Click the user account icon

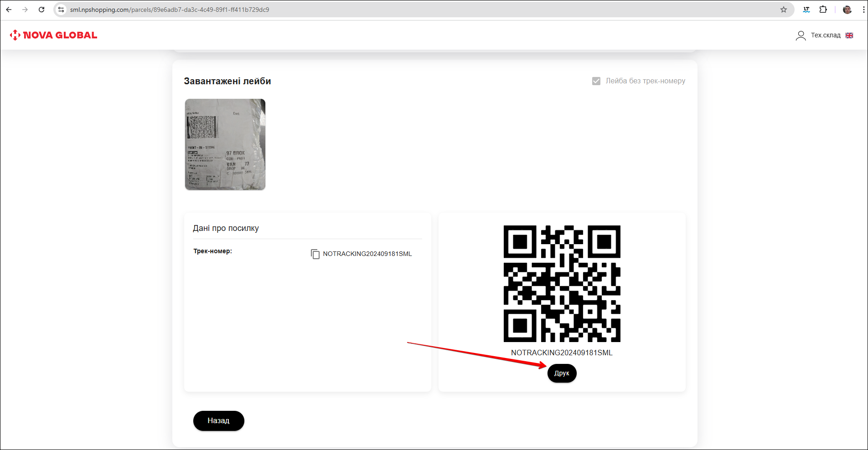[801, 36]
